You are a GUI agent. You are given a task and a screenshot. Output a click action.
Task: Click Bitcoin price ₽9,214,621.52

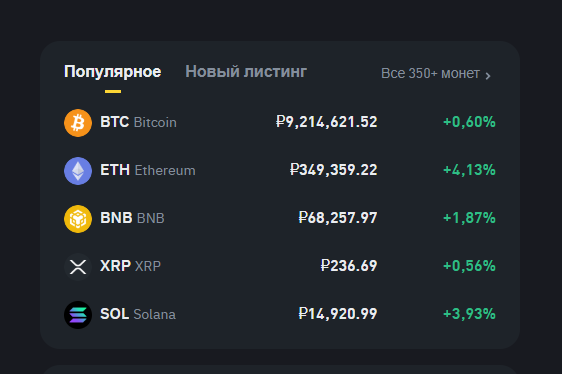[x=327, y=122]
